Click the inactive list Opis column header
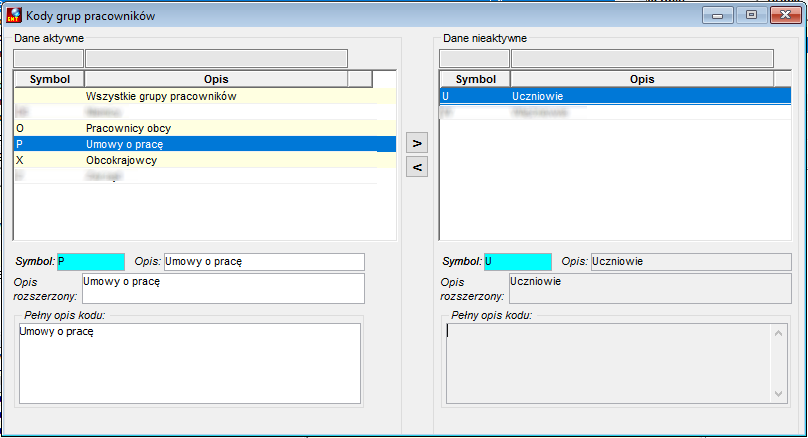This screenshot has width=808, height=438. coord(642,79)
